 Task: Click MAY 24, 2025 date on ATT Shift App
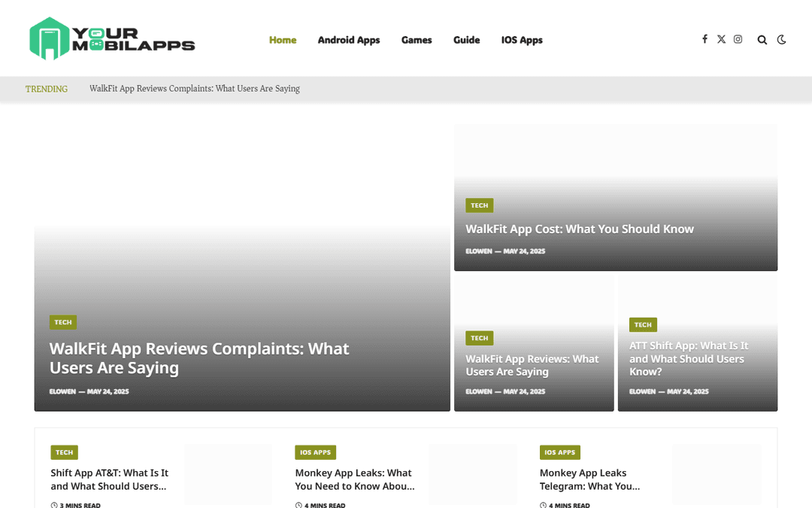(x=688, y=392)
